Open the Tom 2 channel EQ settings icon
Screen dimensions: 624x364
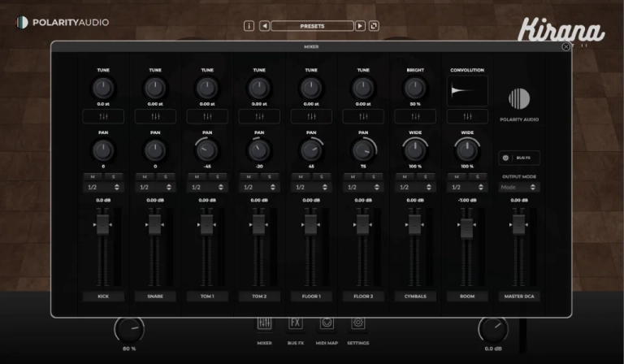click(259, 116)
